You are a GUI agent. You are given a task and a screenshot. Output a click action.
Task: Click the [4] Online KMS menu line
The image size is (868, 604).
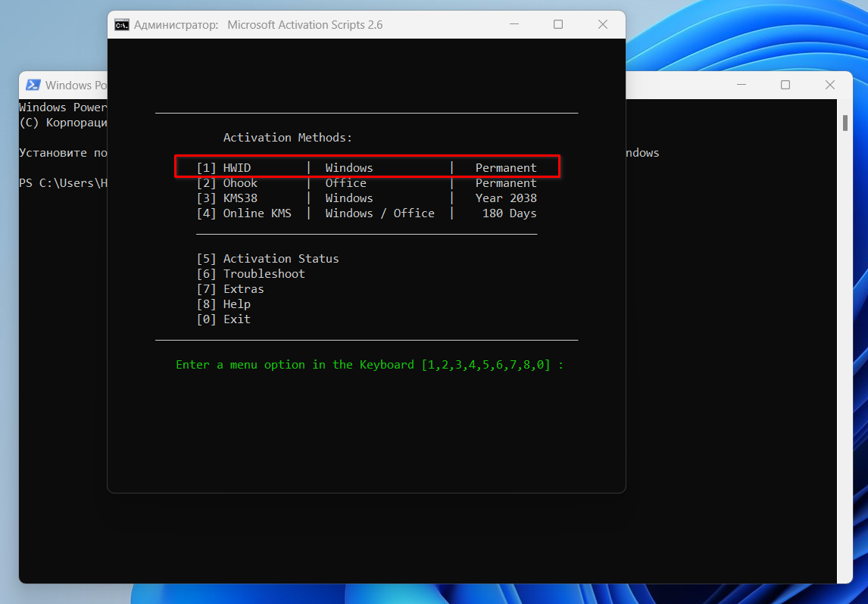coord(367,213)
